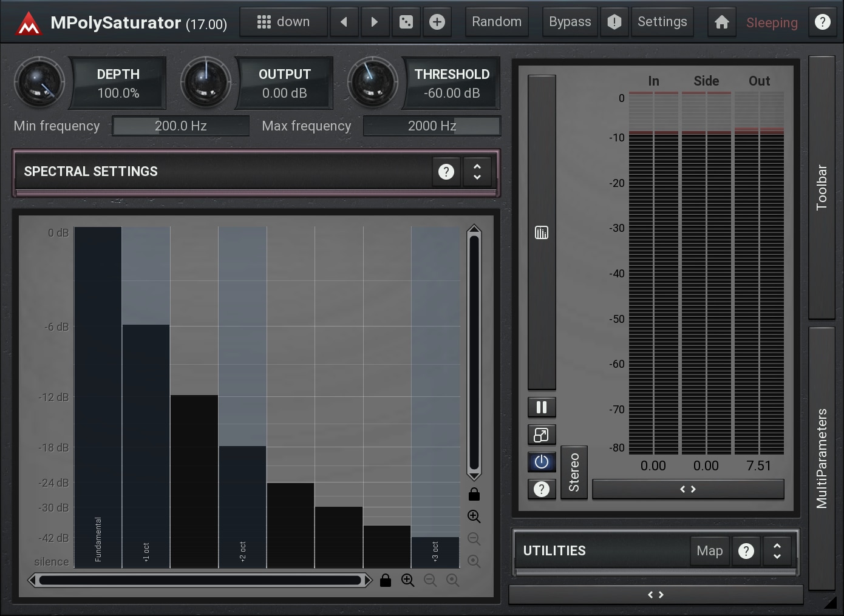Click the home icon in top bar
The image size is (844, 616).
(x=721, y=22)
